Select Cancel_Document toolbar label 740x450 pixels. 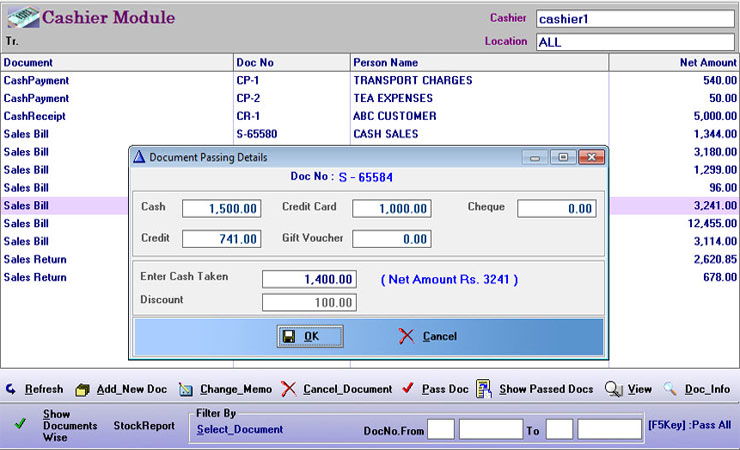point(348,389)
